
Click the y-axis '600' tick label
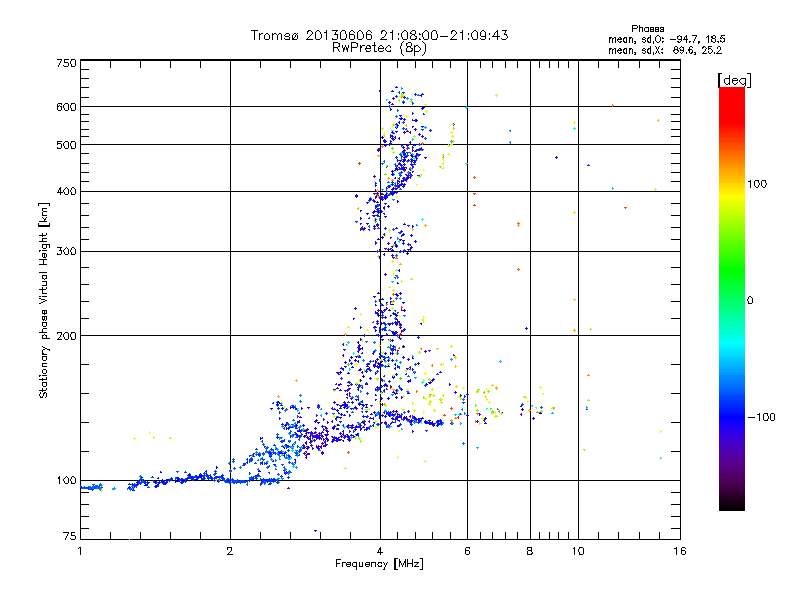point(66,107)
